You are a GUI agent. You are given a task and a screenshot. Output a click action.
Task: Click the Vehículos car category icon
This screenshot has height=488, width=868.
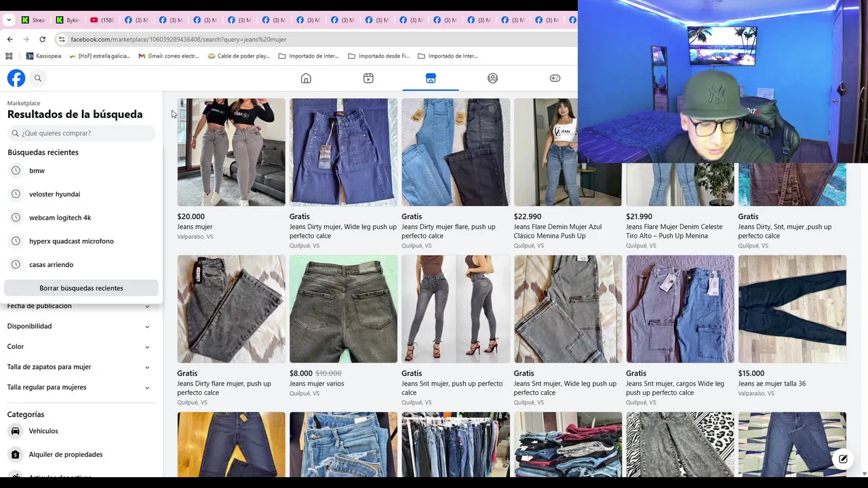16,431
